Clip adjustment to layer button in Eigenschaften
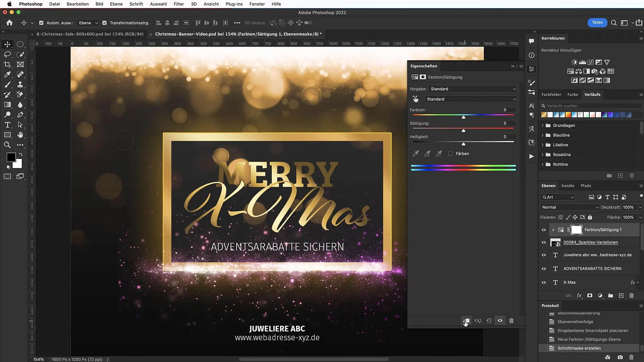 pyautogui.click(x=467, y=321)
